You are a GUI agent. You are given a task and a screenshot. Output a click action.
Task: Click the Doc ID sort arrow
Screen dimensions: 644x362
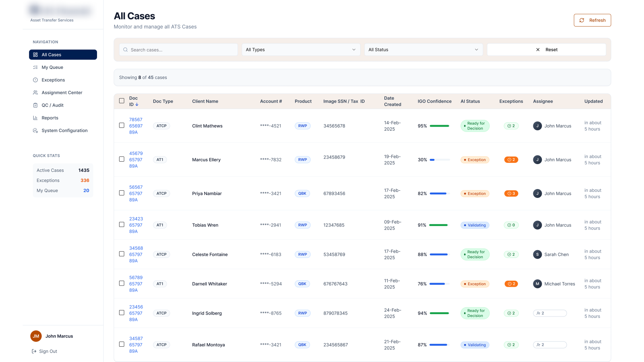click(x=137, y=105)
